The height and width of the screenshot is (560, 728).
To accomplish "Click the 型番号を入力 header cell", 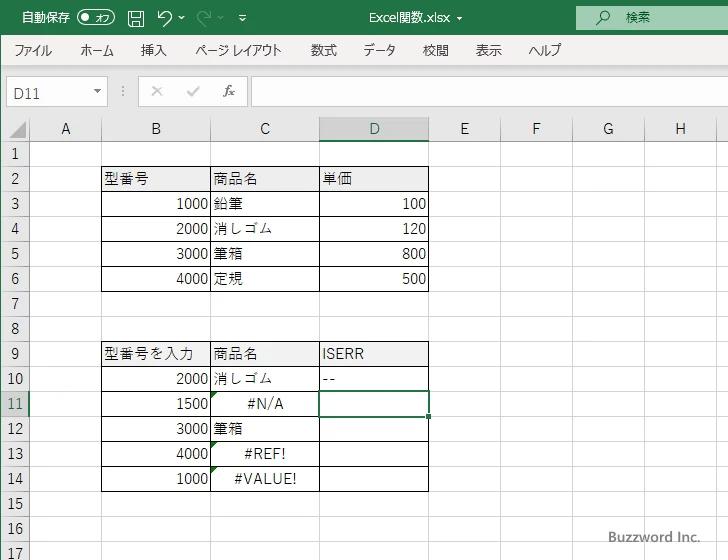I will pos(156,354).
